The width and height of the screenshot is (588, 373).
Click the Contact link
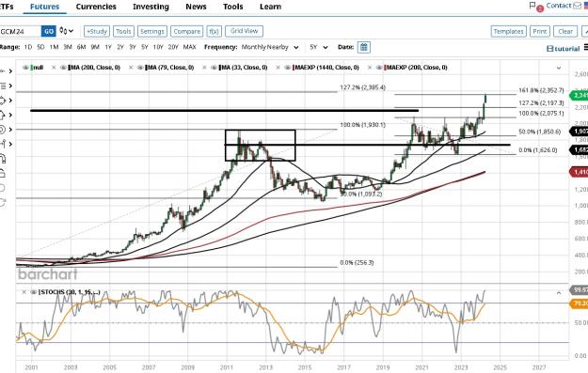pyautogui.click(x=559, y=6)
